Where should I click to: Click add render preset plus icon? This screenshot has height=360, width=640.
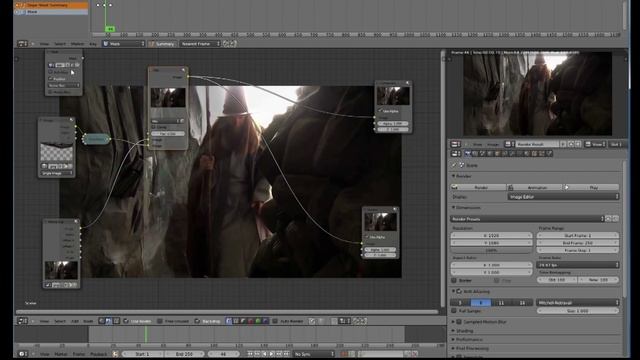pyautogui.click(x=608, y=219)
